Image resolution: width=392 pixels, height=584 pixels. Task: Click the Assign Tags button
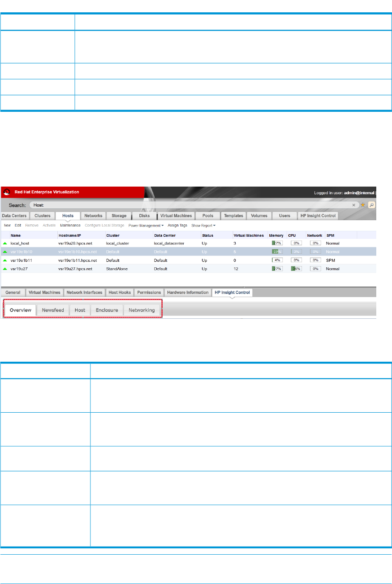[178, 226]
